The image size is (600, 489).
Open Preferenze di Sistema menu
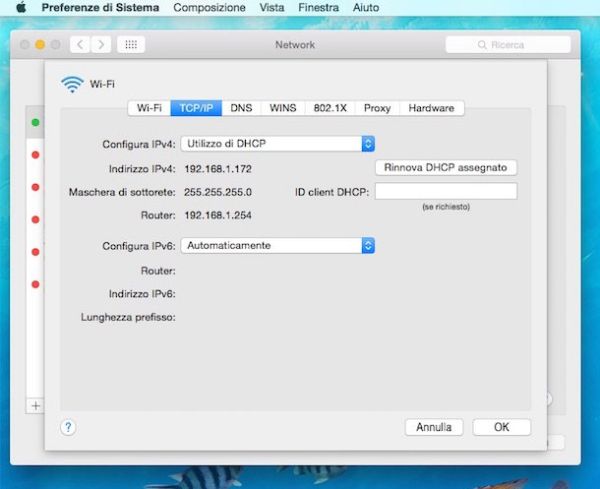(100, 7)
